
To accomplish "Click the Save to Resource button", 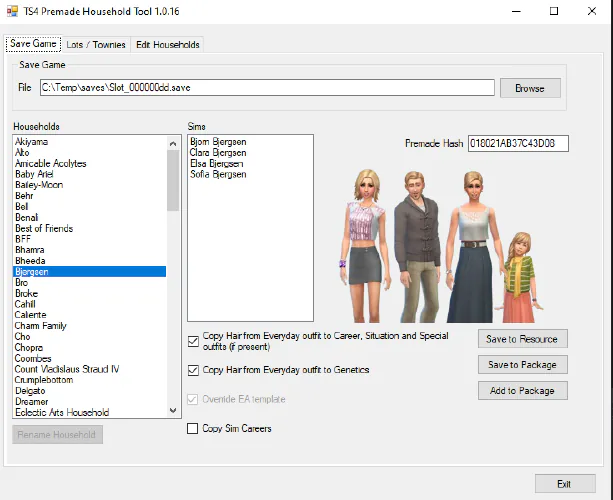I will [x=522, y=339].
